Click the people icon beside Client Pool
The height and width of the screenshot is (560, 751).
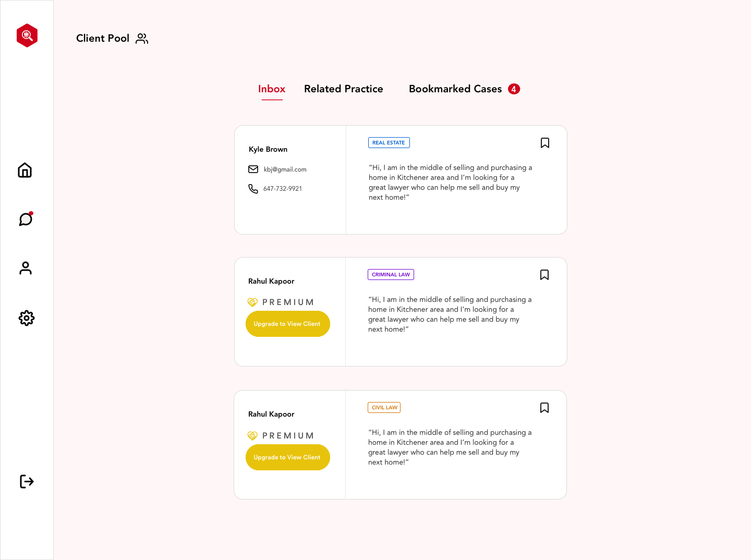[x=142, y=39]
